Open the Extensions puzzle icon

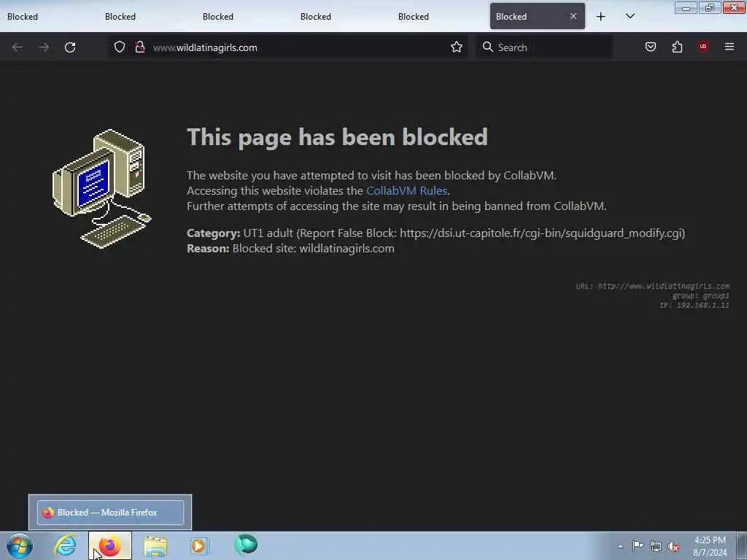tap(677, 47)
